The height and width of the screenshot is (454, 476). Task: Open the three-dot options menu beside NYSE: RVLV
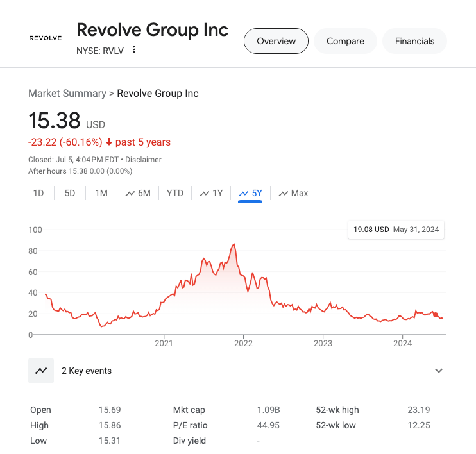tap(134, 50)
